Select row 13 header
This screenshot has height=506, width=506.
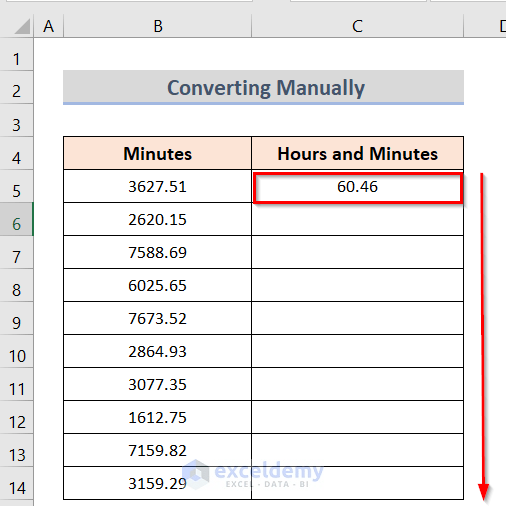click(16, 450)
